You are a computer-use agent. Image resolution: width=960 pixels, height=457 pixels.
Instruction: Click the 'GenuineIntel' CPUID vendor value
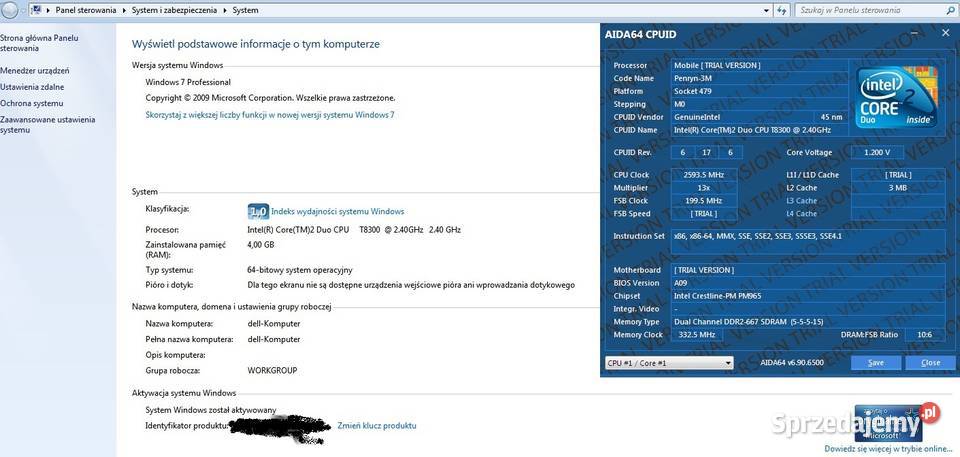point(697,117)
